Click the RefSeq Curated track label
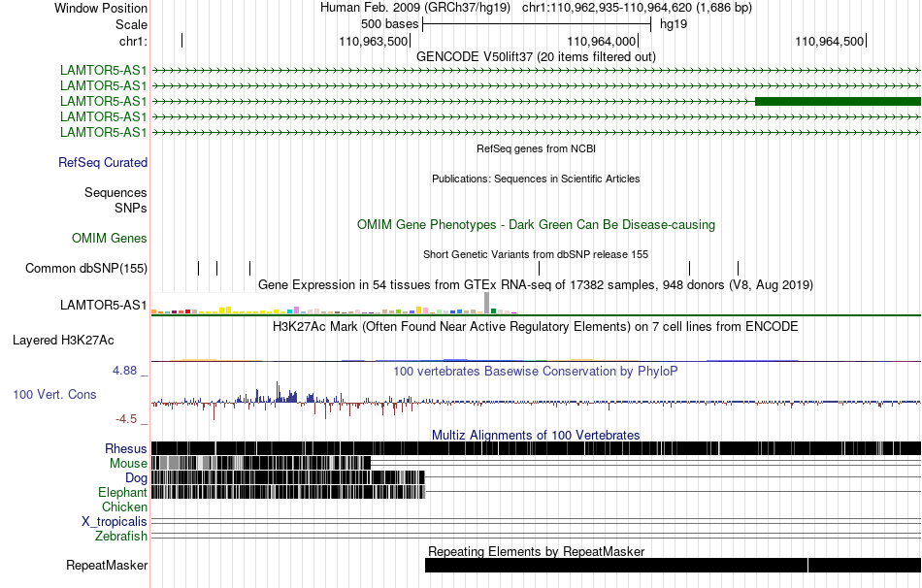 coord(103,162)
